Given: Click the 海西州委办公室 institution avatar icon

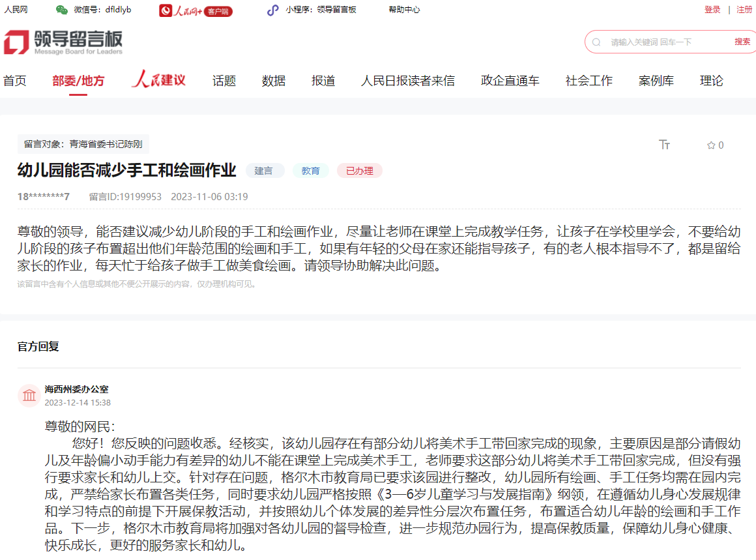Looking at the screenshot, I should click(x=29, y=396).
